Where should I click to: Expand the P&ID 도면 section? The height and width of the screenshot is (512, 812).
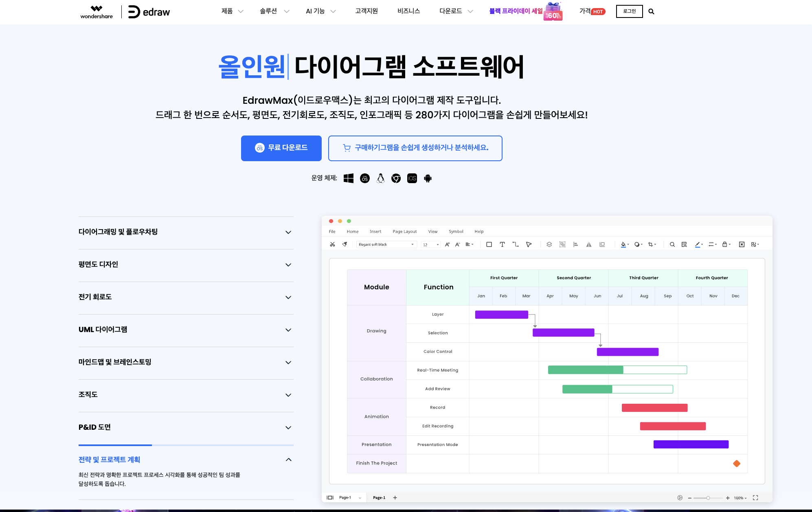186,428
